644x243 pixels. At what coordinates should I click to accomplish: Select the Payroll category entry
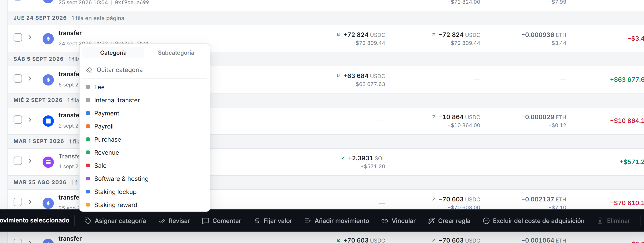pyautogui.click(x=144, y=126)
